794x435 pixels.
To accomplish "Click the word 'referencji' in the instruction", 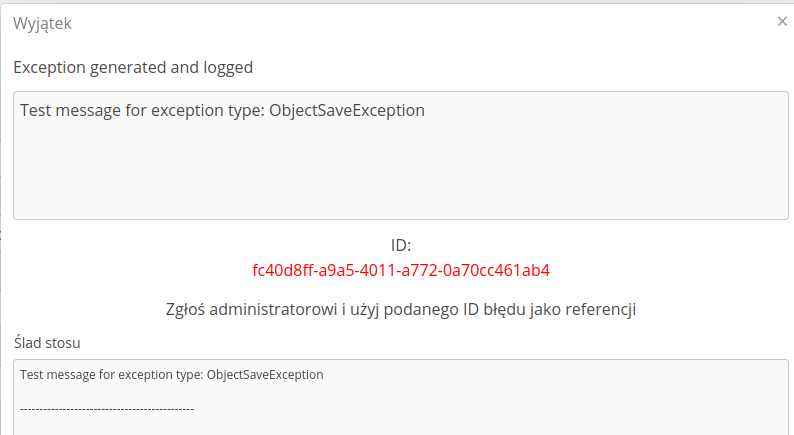I will 602,309.
